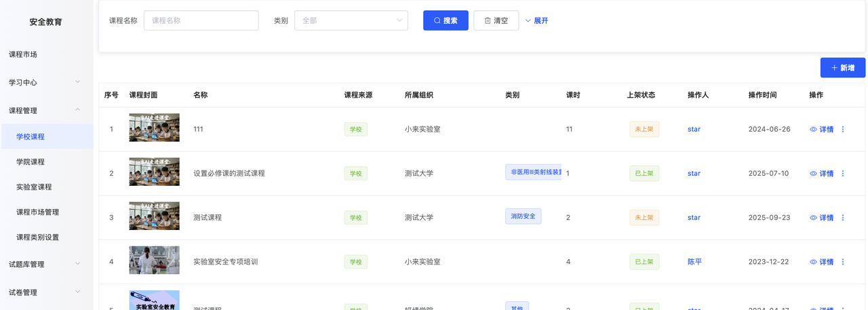Click the 课程名称 input field
This screenshot has height=310, width=868.
pos(201,20)
